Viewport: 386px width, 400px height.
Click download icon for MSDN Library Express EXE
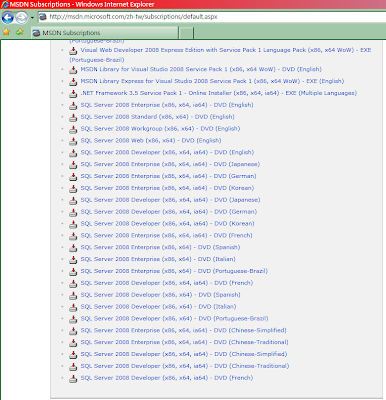coord(73,82)
